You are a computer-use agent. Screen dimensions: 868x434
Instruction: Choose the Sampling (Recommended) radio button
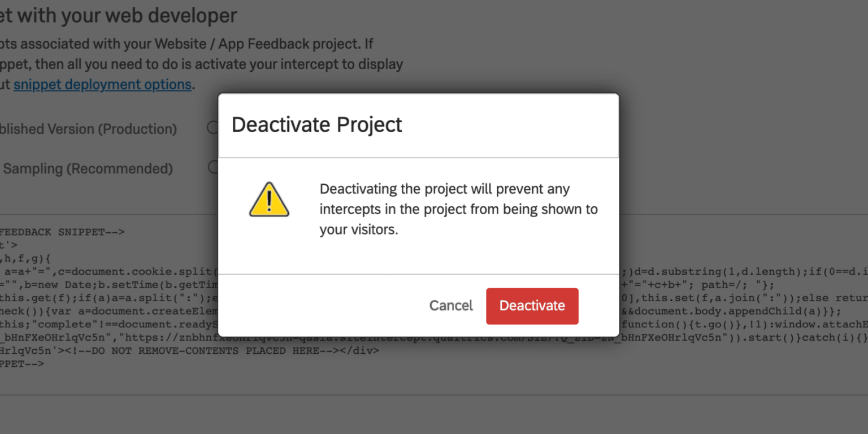[x=214, y=167]
